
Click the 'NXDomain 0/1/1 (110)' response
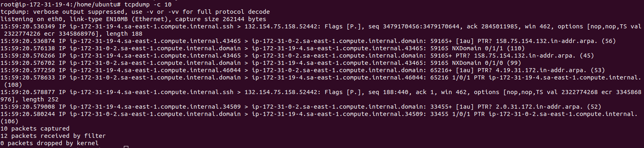click(x=490, y=48)
